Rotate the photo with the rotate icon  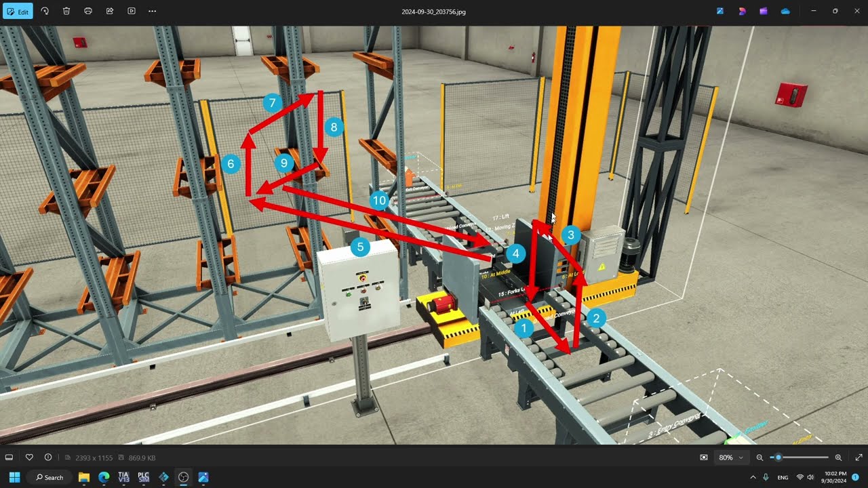pyautogui.click(x=45, y=12)
